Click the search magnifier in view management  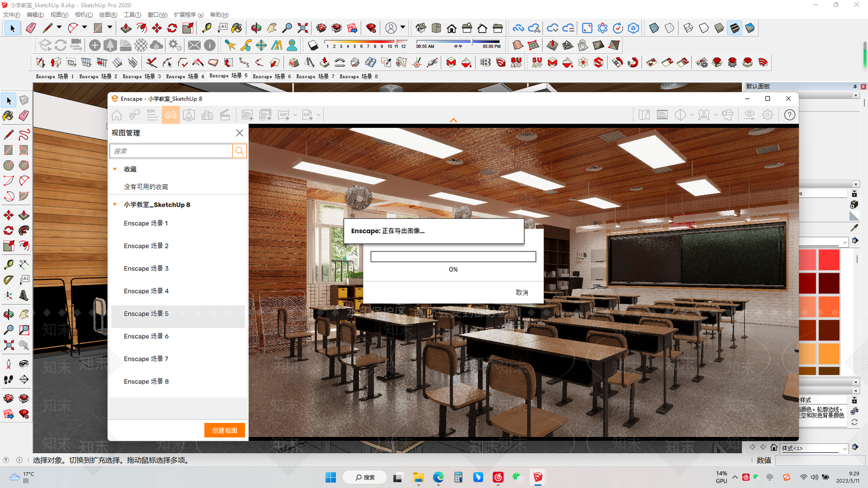(x=239, y=151)
